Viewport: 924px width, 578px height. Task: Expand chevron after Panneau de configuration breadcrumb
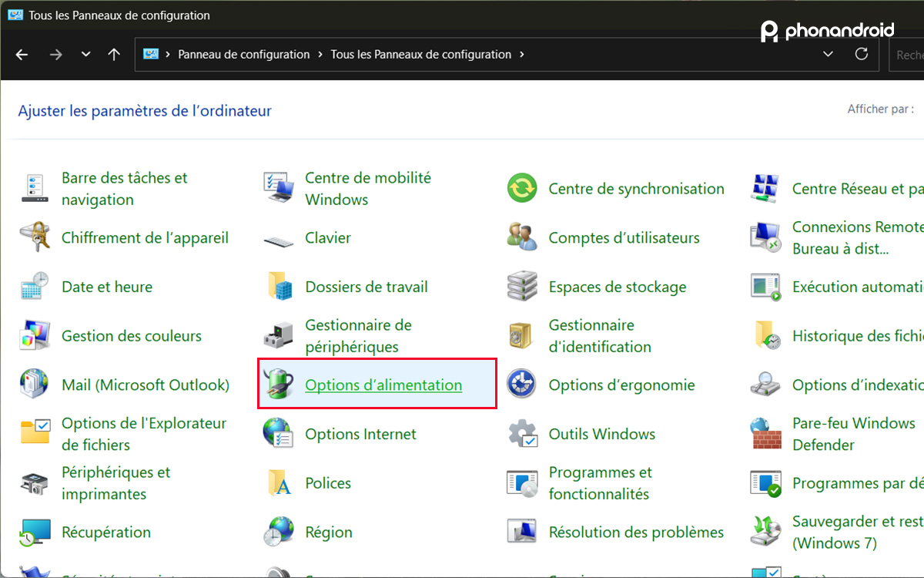(x=320, y=55)
